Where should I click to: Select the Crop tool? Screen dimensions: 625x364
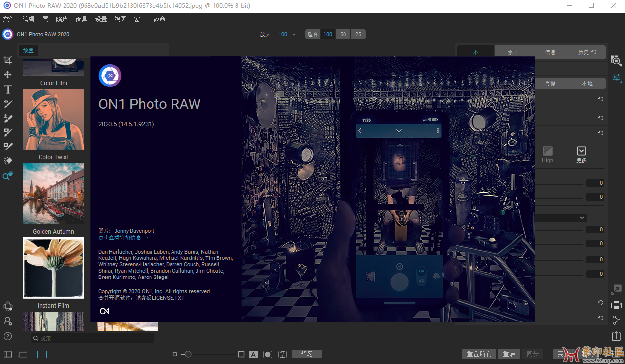pos(8,60)
